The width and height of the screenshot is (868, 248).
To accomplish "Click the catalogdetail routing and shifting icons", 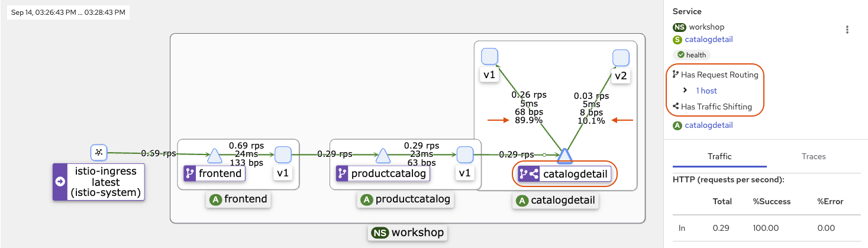I will 529,174.
